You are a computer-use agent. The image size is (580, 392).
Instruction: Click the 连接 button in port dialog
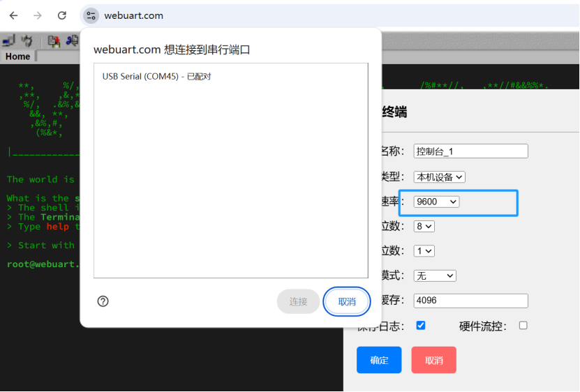[x=298, y=301]
